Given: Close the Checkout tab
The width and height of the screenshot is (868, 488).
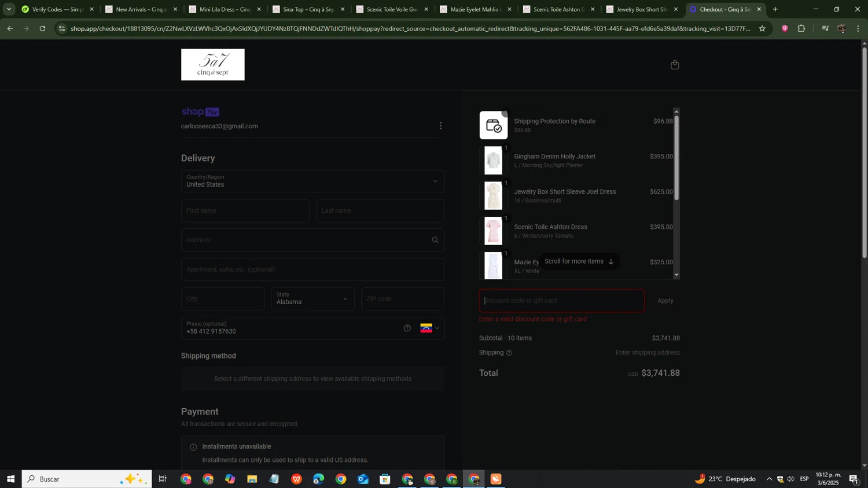Looking at the screenshot, I should [759, 9].
